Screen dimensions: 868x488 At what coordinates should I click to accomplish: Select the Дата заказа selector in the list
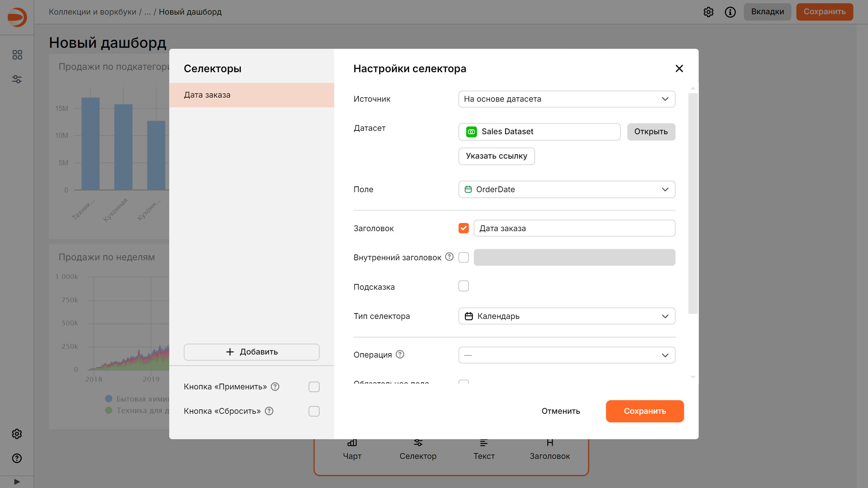point(251,95)
